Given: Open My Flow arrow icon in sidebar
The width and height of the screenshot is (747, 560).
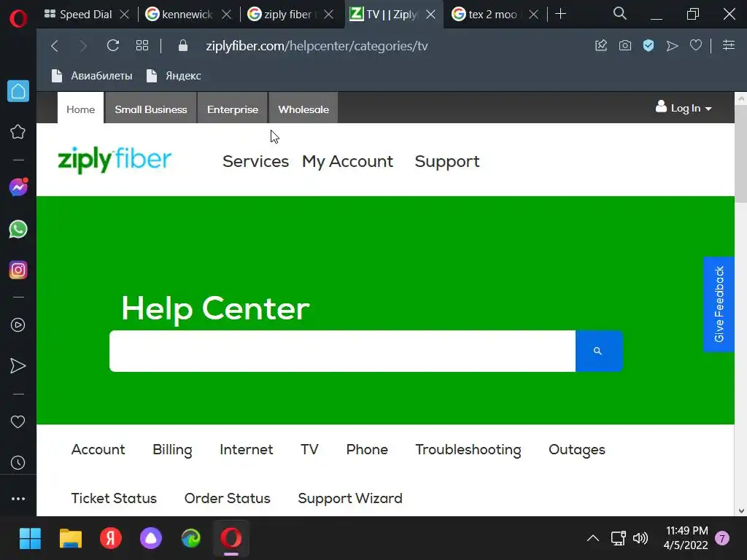Looking at the screenshot, I should click(x=18, y=366).
